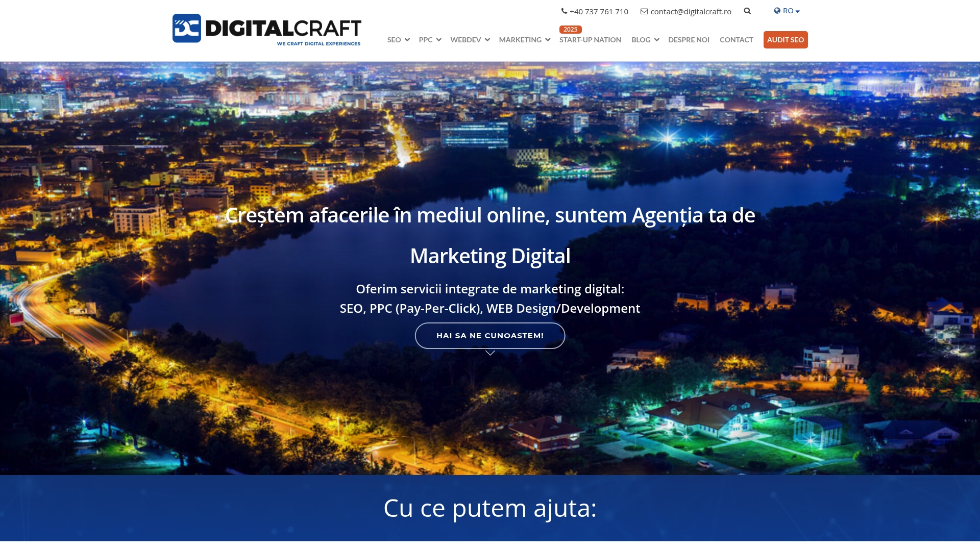The width and height of the screenshot is (980, 551).
Task: Open the RO language dropdown
Action: 789,10
